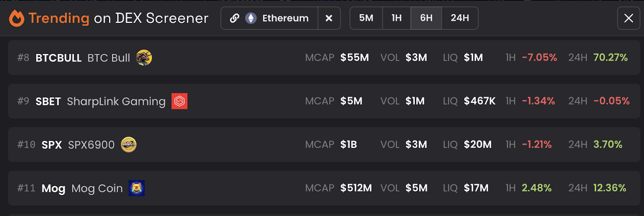The height and width of the screenshot is (216, 644).
Task: Select the 24H timeframe tab
Action: tap(460, 18)
